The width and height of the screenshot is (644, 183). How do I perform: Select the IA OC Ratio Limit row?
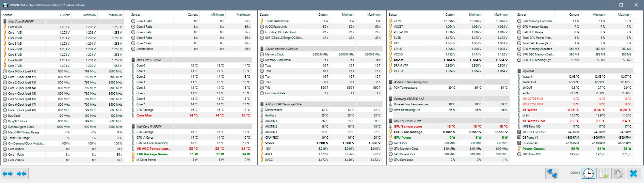[x=321, y=26]
